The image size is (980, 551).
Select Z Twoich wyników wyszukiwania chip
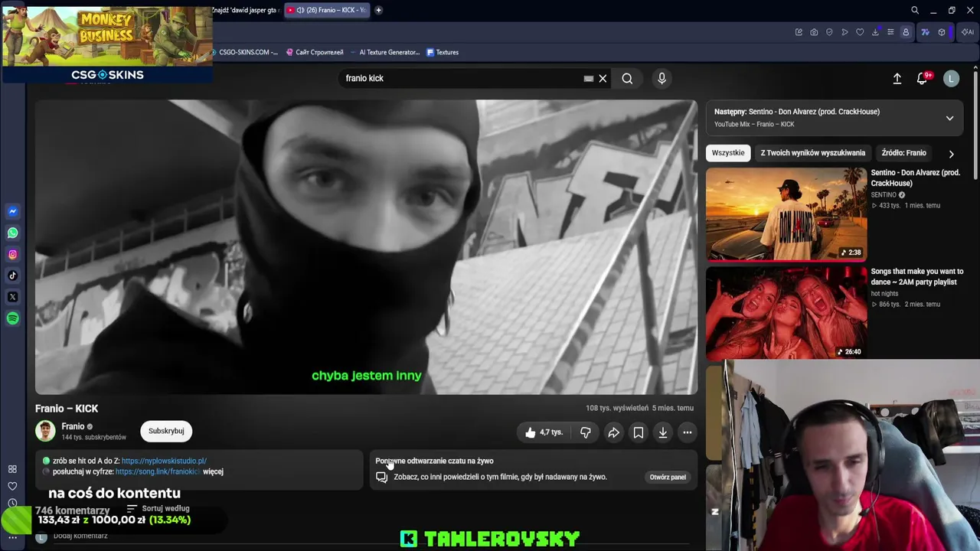pos(813,153)
